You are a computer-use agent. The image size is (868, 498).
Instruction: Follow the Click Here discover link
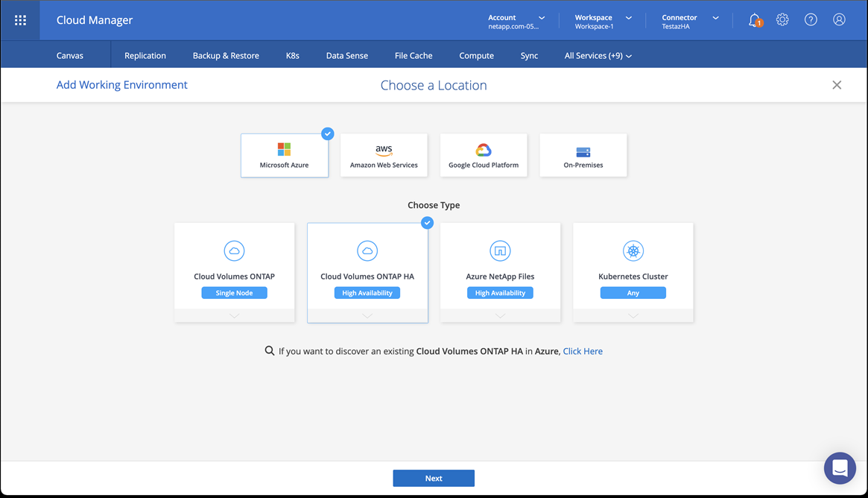tap(583, 350)
